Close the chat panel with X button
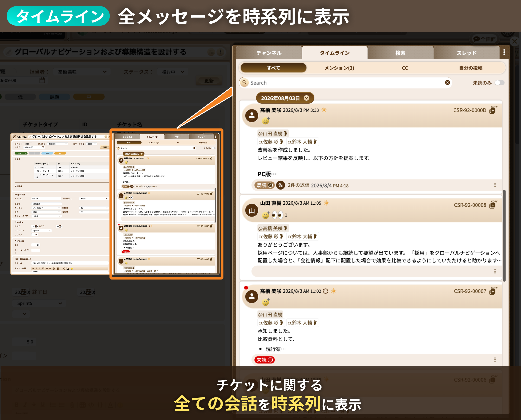 click(514, 42)
